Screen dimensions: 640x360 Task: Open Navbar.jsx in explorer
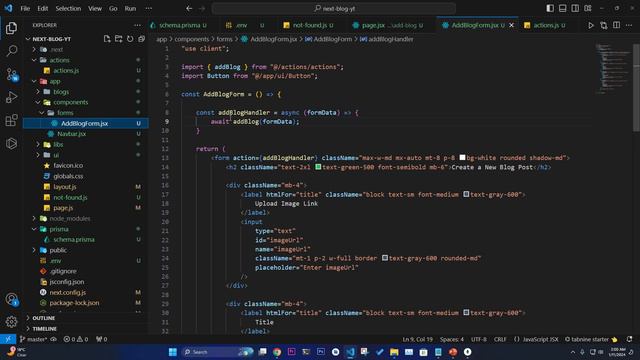(x=71, y=134)
